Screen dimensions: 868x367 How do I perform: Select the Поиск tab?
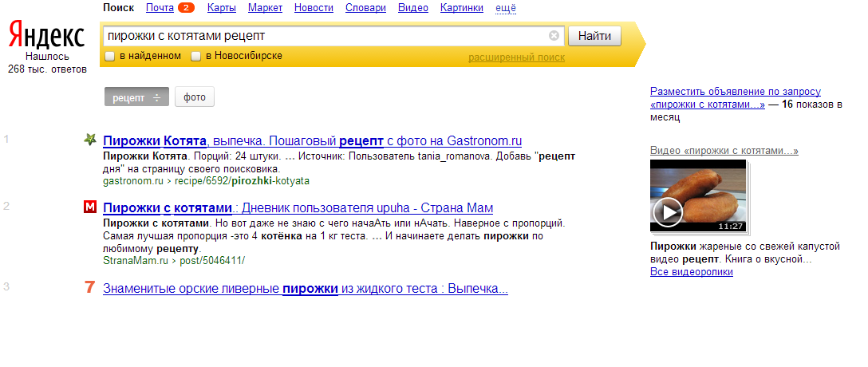(x=118, y=8)
